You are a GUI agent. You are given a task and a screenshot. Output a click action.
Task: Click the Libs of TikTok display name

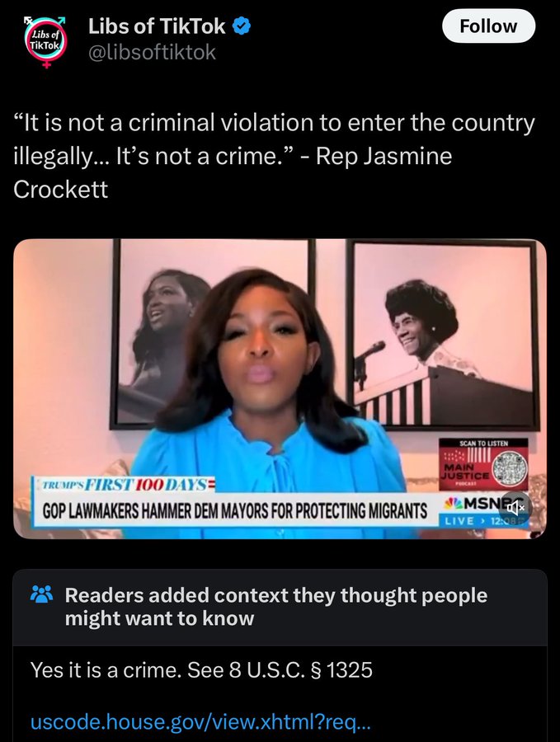click(x=157, y=26)
